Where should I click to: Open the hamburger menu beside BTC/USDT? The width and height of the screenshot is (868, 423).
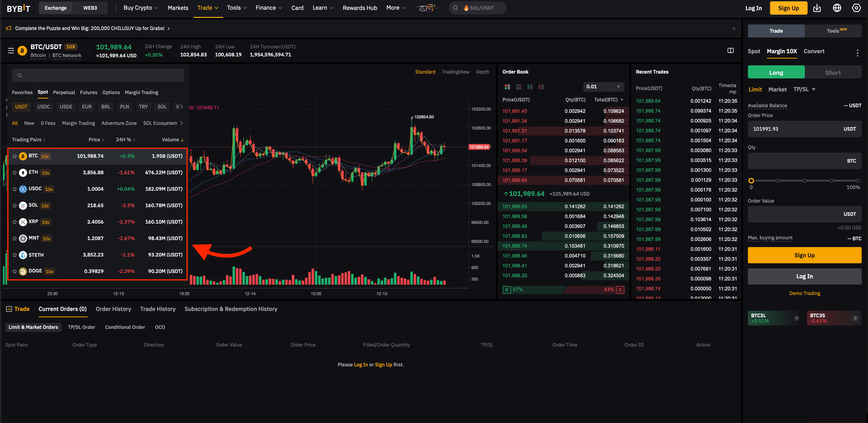(11, 51)
